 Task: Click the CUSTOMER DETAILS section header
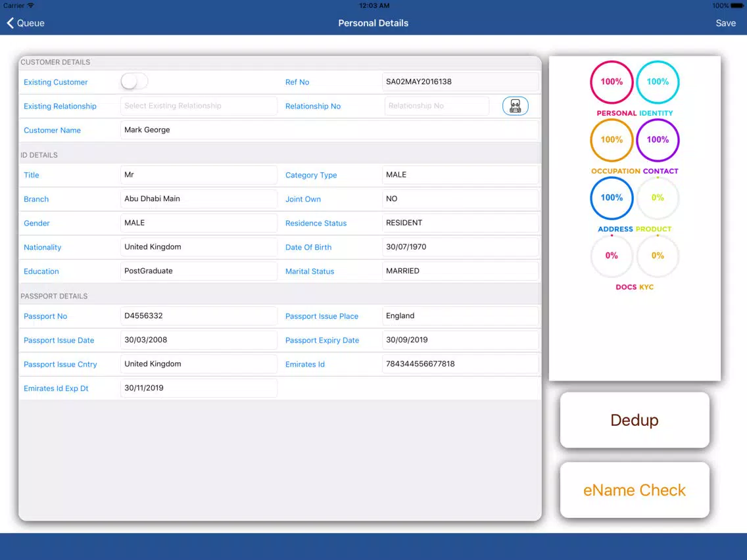click(55, 62)
